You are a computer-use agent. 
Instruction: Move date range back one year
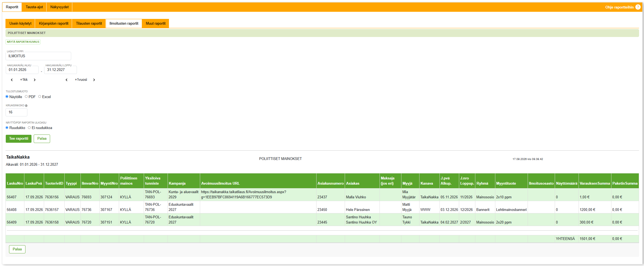[x=67, y=80]
